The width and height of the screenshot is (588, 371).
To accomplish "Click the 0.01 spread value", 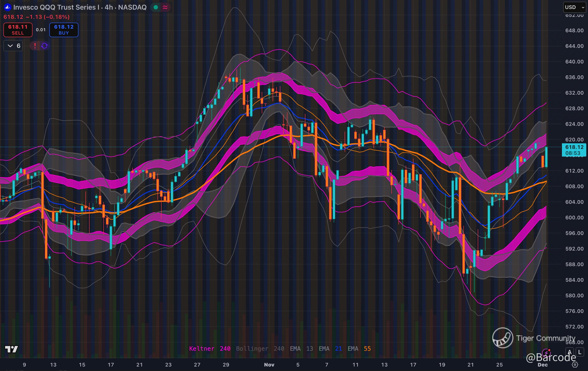I will (x=41, y=30).
